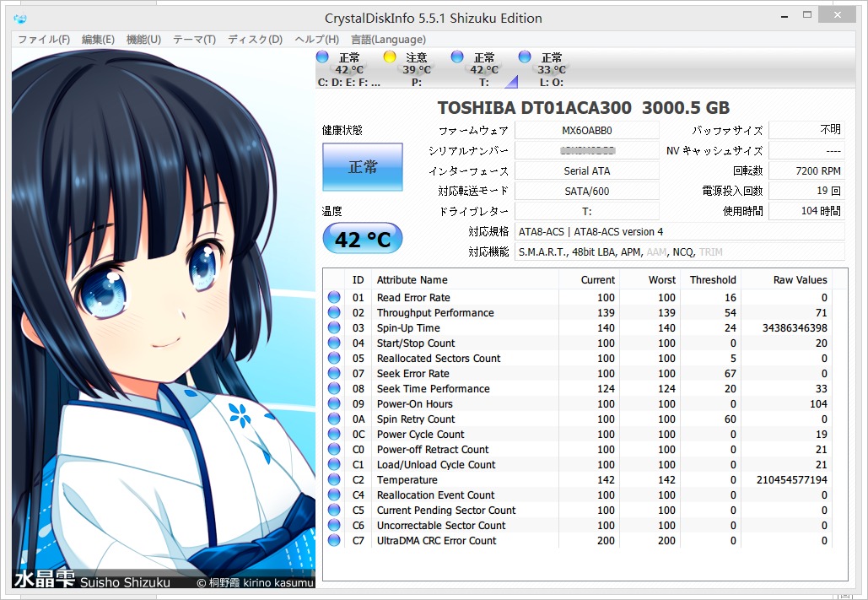Select the caution disk P: tab
The image size is (868, 600).
coord(417,69)
